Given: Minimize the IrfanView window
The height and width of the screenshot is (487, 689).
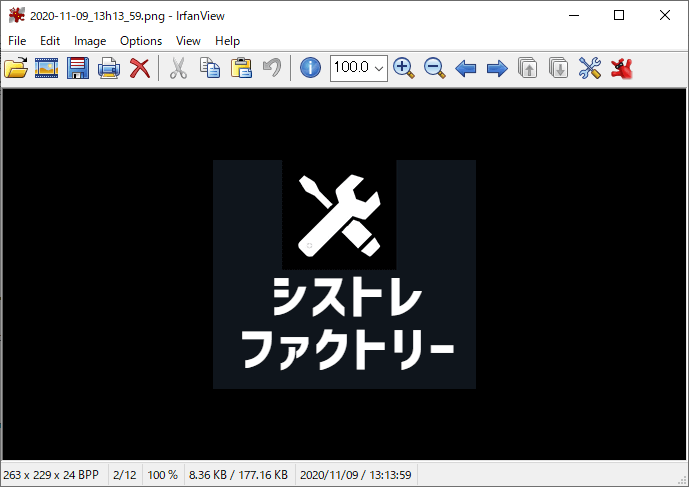Looking at the screenshot, I should (574, 15).
